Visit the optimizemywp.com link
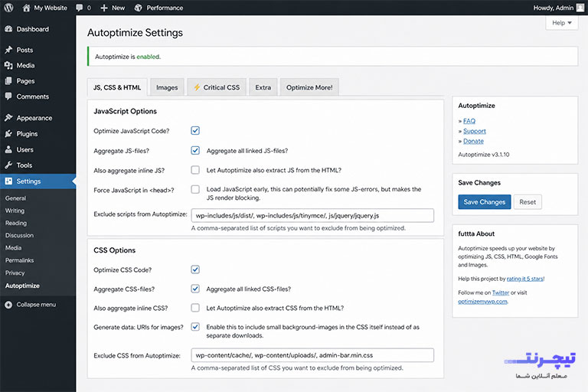The width and height of the screenshot is (588, 392). pyautogui.click(x=482, y=301)
